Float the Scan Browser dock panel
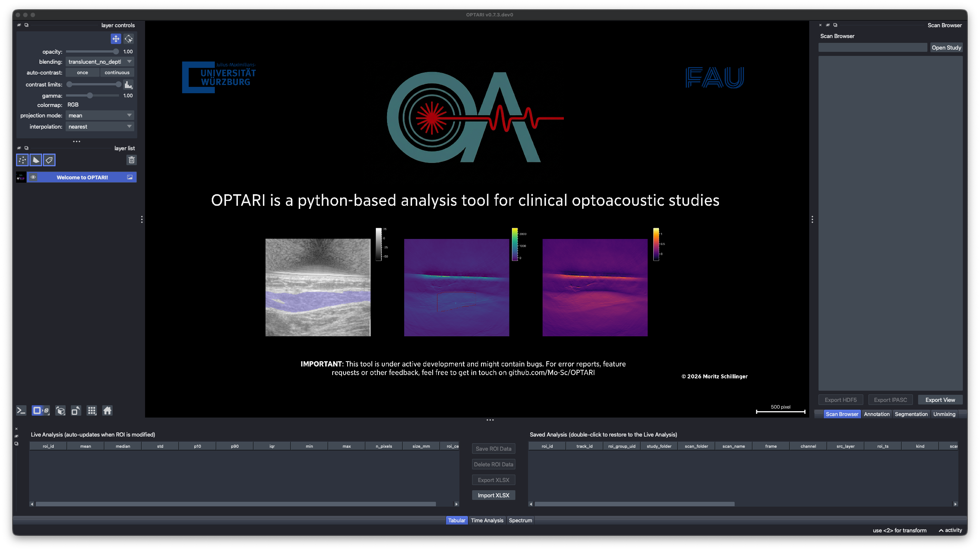The height and width of the screenshot is (551, 980). click(x=835, y=25)
